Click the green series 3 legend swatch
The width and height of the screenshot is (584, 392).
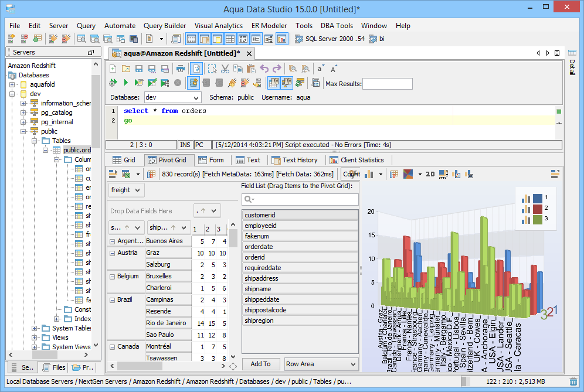(538, 219)
